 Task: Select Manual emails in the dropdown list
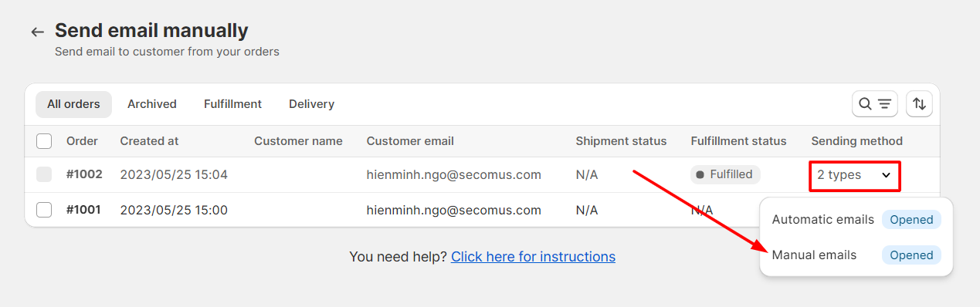click(x=814, y=255)
